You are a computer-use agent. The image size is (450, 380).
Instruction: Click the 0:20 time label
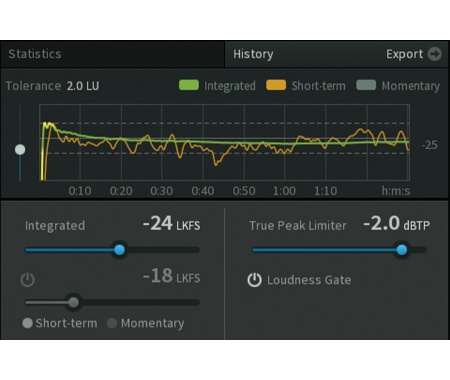point(121,191)
